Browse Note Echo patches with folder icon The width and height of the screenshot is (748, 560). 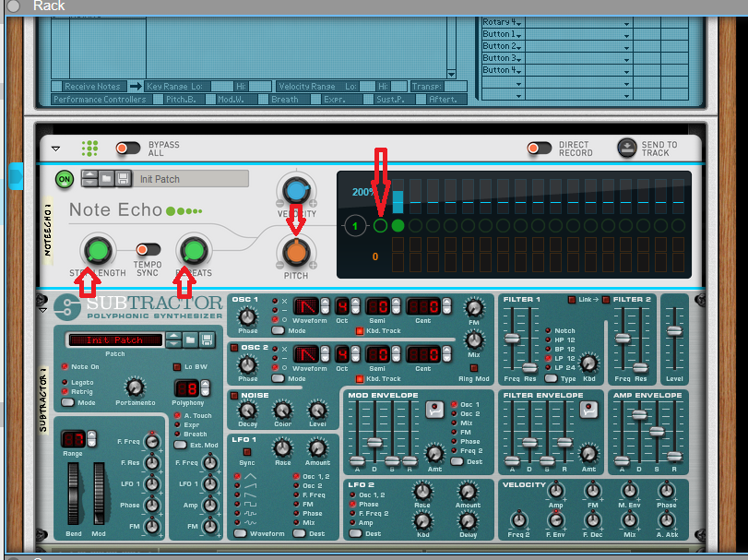(106, 179)
